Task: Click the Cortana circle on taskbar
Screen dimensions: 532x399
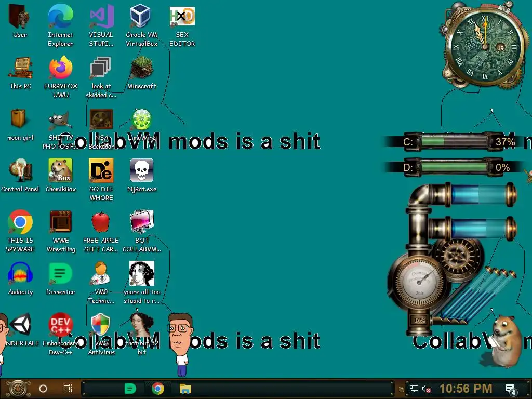Action: click(x=43, y=389)
